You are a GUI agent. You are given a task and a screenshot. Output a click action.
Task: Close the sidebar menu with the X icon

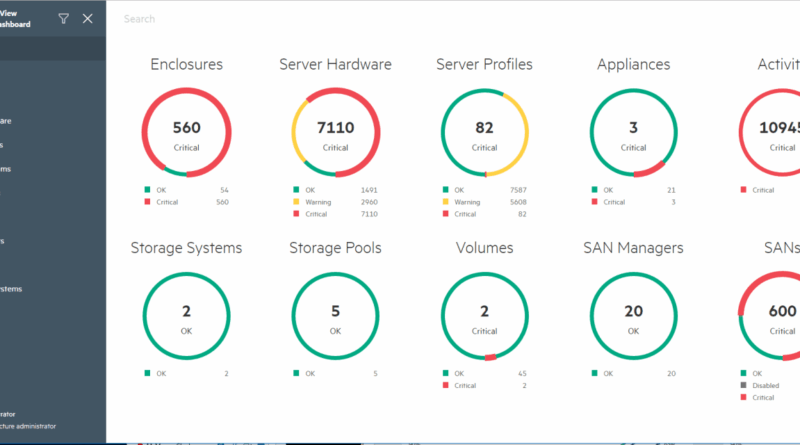pos(88,19)
